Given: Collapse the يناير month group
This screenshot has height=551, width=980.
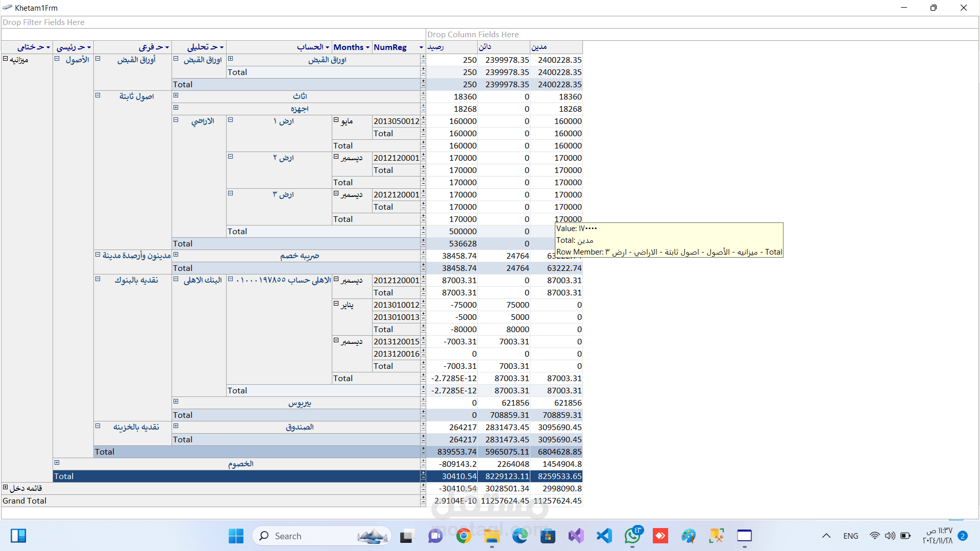Looking at the screenshot, I should (x=336, y=304).
